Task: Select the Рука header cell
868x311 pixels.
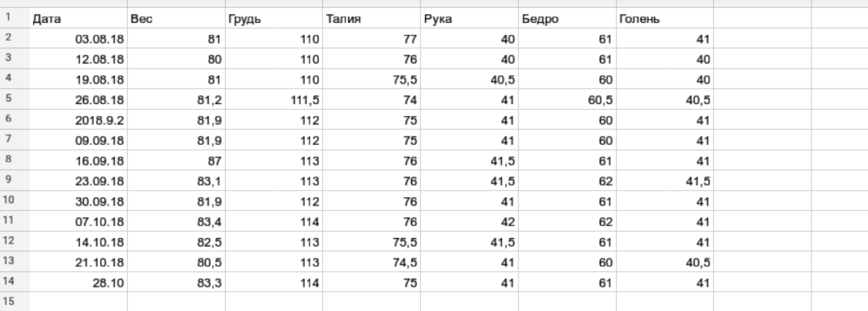Action: [x=469, y=19]
